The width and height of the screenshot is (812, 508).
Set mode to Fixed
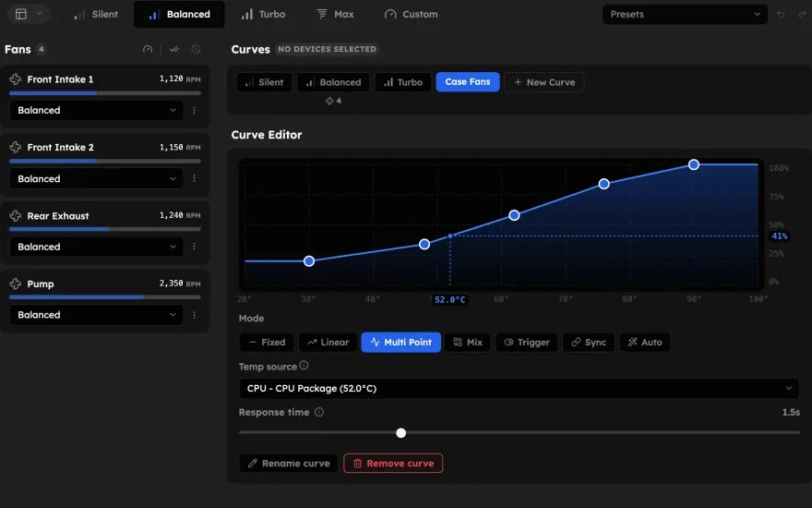pos(267,342)
